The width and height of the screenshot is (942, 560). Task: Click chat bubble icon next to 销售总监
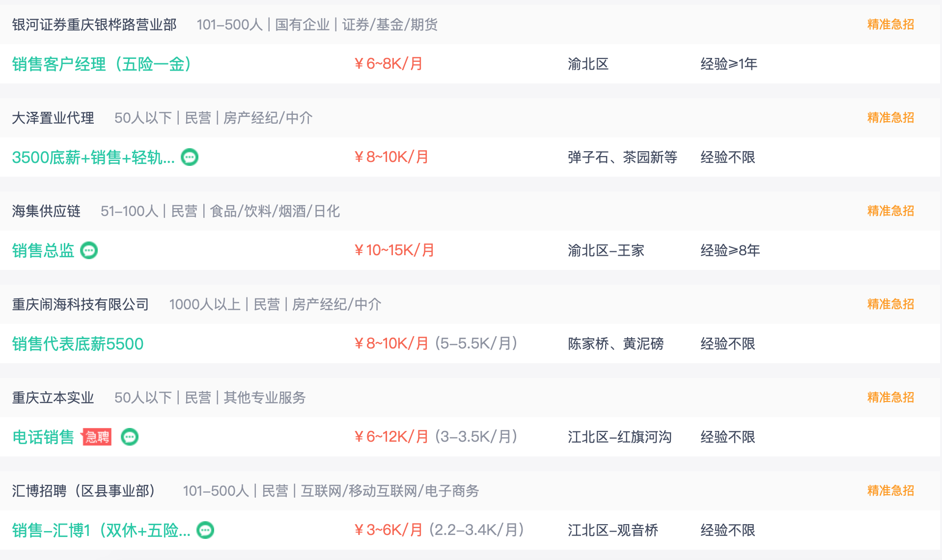[x=89, y=250]
